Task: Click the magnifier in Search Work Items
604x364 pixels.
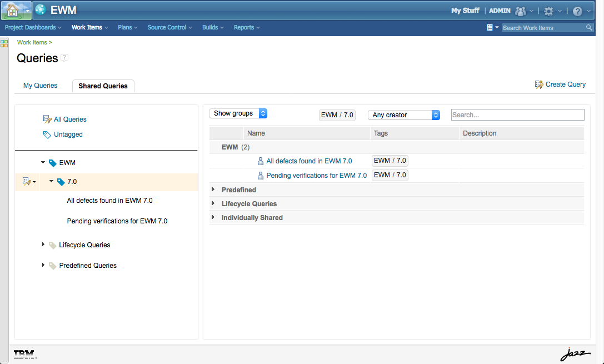Action: click(x=589, y=27)
